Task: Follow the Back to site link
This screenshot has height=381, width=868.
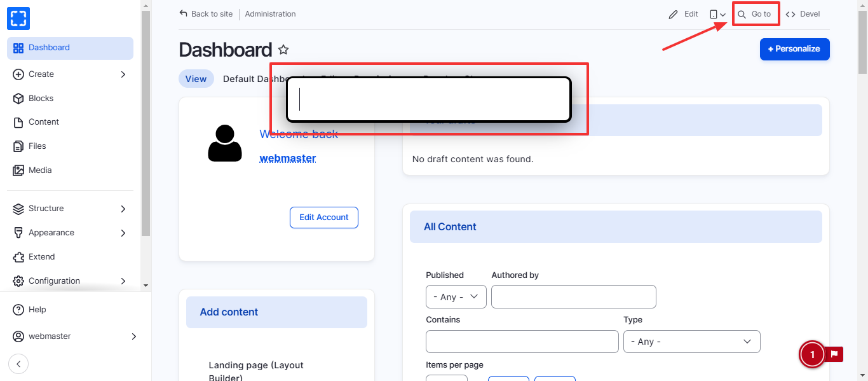Action: 206,14
